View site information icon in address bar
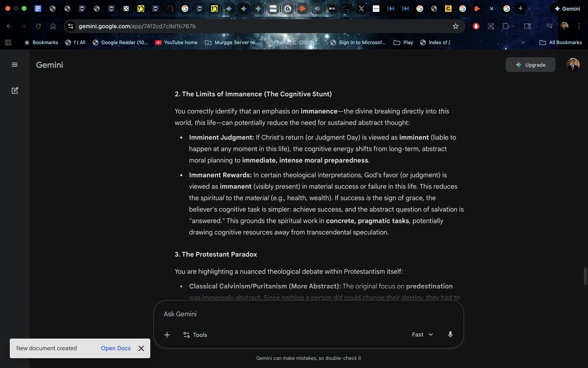This screenshot has height=368, width=588. tap(71, 26)
